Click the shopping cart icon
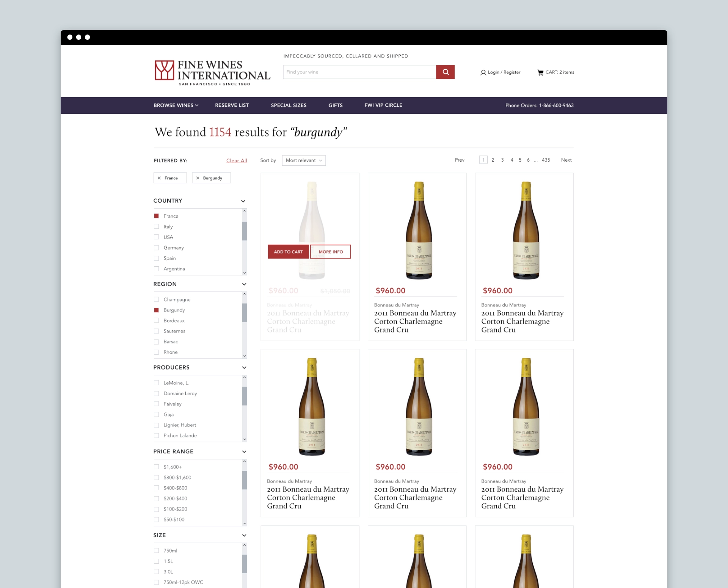The image size is (728, 588). pyautogui.click(x=540, y=72)
